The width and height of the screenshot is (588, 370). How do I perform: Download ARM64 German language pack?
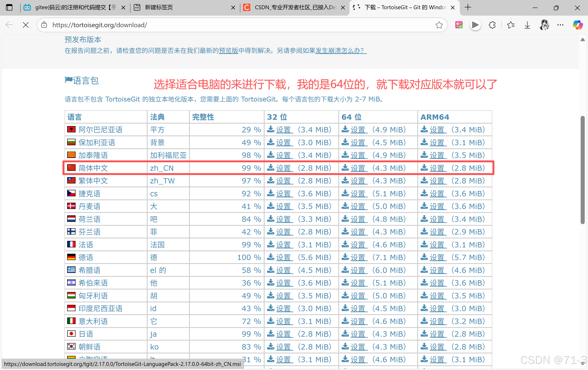437,257
